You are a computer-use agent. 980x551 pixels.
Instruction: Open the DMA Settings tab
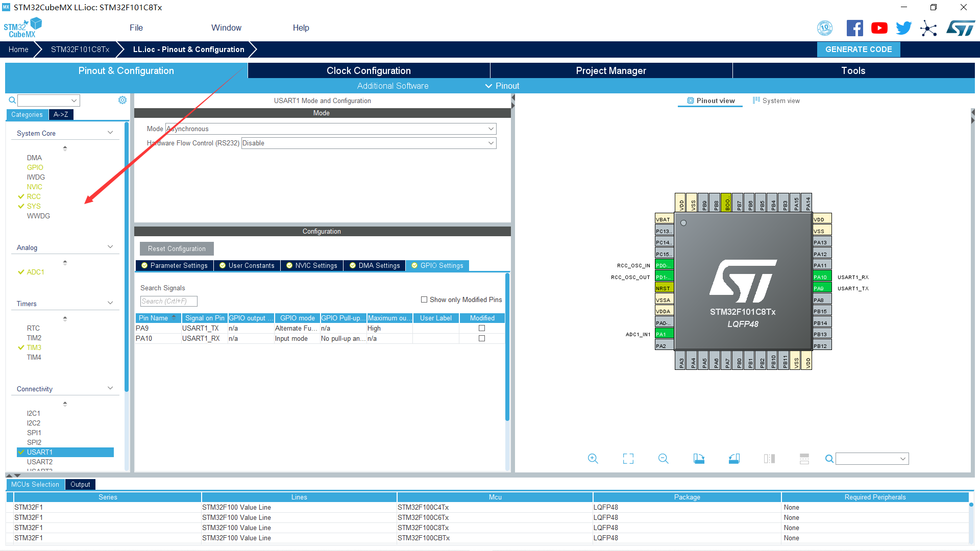375,265
